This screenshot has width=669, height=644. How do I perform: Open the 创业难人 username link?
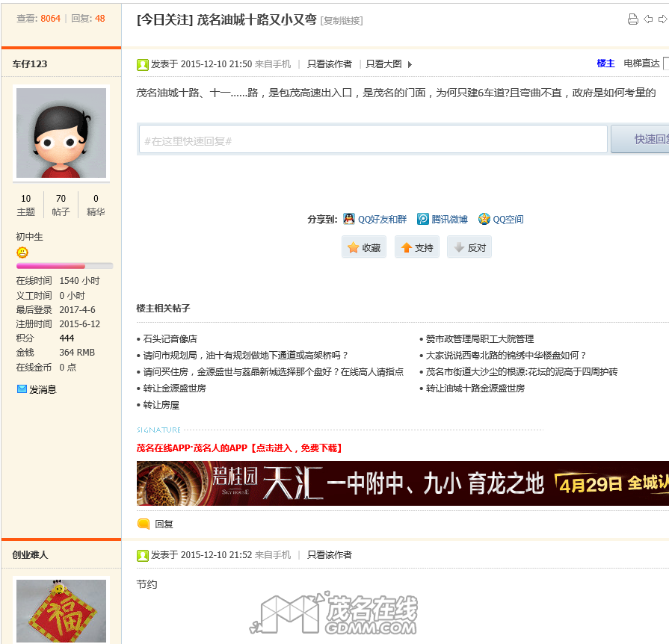click(x=30, y=554)
